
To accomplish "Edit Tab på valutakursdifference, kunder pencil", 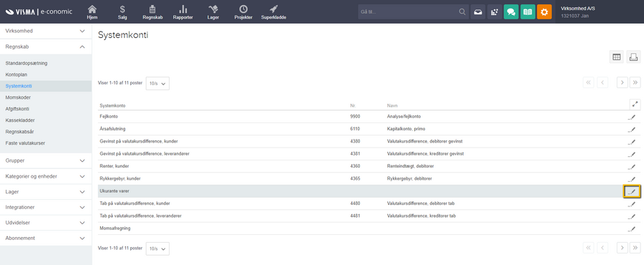I will point(632,204).
